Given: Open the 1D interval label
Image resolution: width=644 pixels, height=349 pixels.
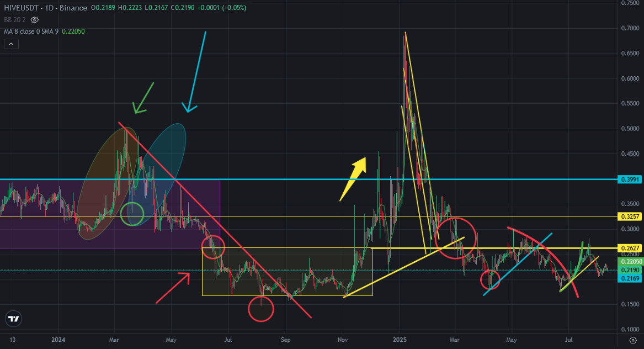Looking at the screenshot, I should coord(49,8).
